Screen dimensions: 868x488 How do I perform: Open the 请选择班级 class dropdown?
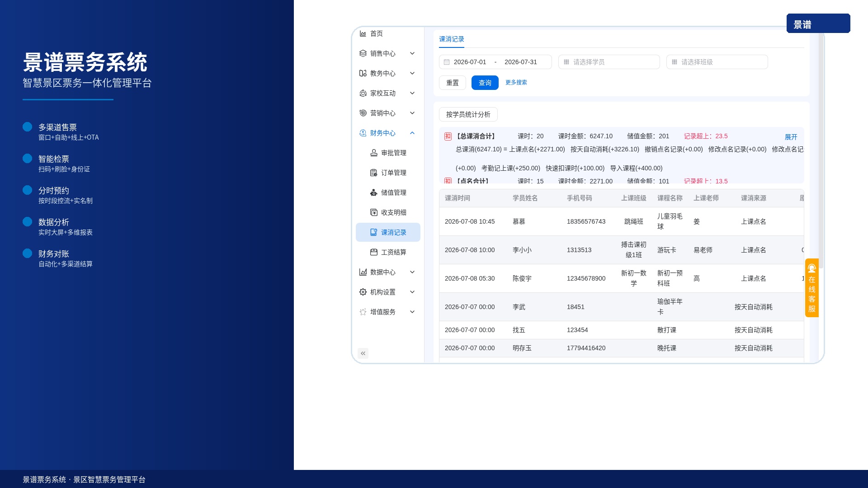(717, 62)
